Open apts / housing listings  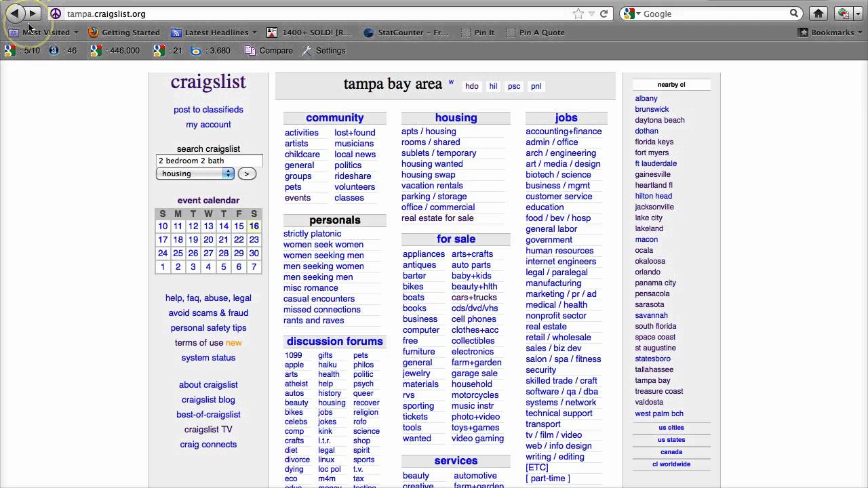tap(429, 131)
